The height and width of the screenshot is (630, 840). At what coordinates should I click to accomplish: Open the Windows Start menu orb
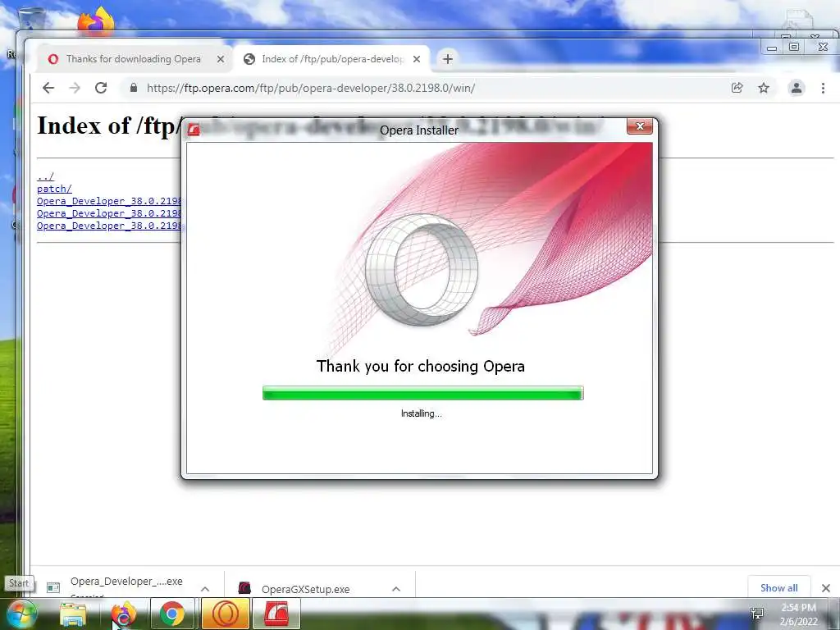click(21, 614)
